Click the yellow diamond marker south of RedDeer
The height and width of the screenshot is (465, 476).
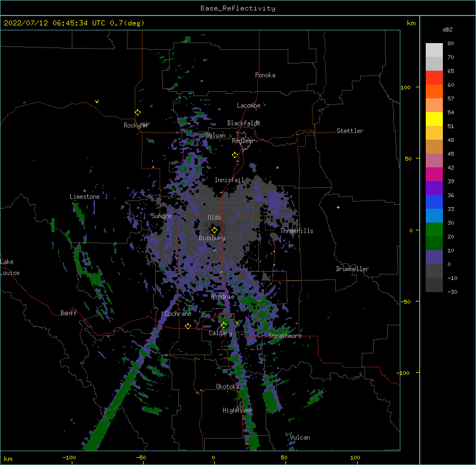pyautogui.click(x=235, y=155)
